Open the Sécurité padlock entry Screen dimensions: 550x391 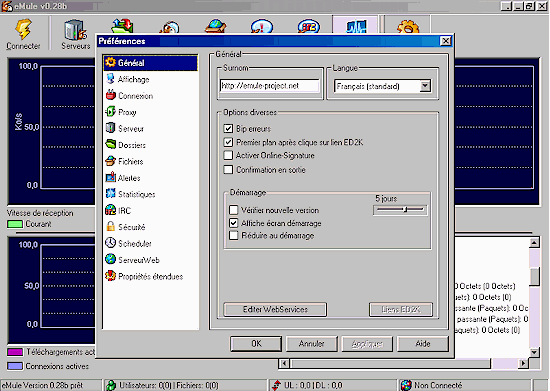125,227
